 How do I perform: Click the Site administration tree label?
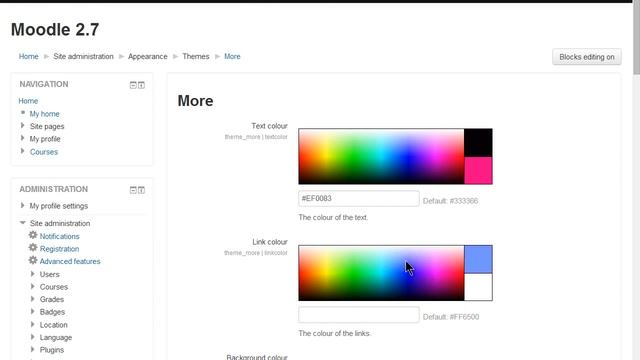point(60,223)
